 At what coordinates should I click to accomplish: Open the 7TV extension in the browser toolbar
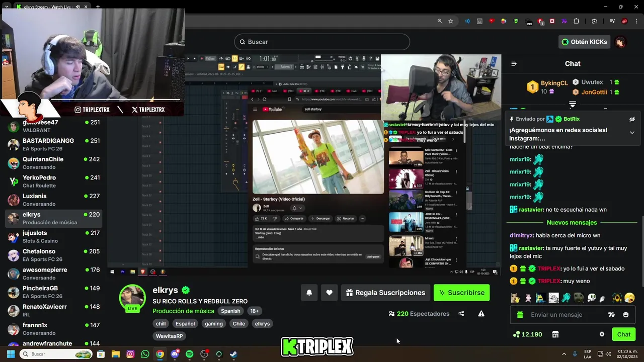[564, 21]
